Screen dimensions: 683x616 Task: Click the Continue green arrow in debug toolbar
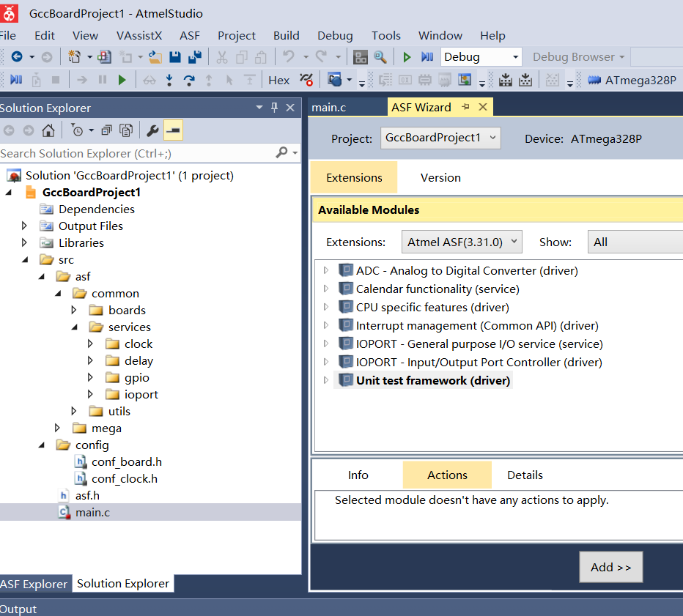[x=122, y=80]
